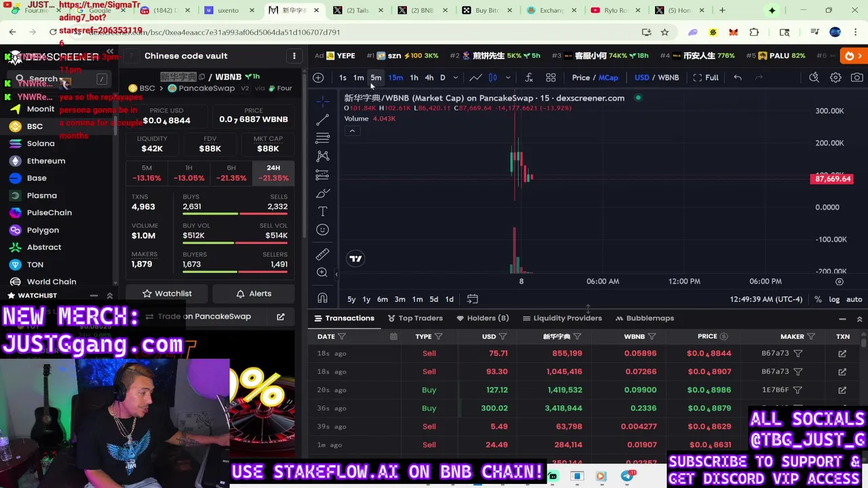Select the candlestick chart style
The width and height of the screenshot is (868, 488).
coord(493,77)
